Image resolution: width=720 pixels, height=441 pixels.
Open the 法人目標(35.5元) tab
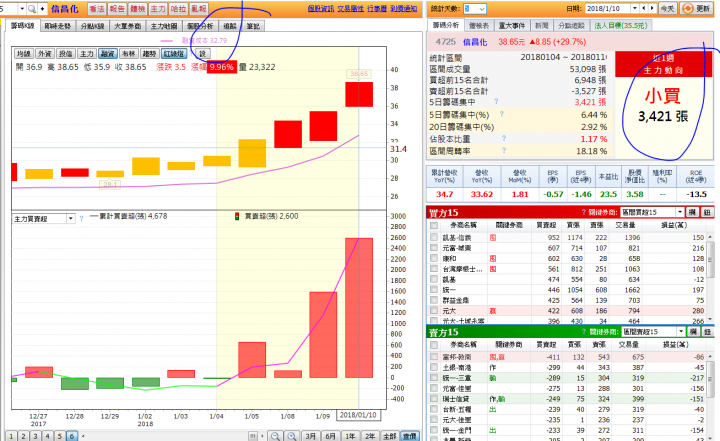click(x=621, y=26)
